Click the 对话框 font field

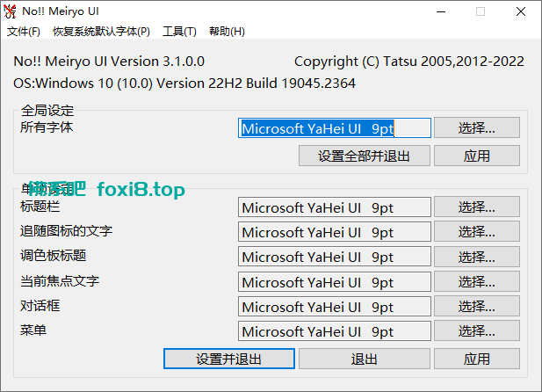pos(335,306)
